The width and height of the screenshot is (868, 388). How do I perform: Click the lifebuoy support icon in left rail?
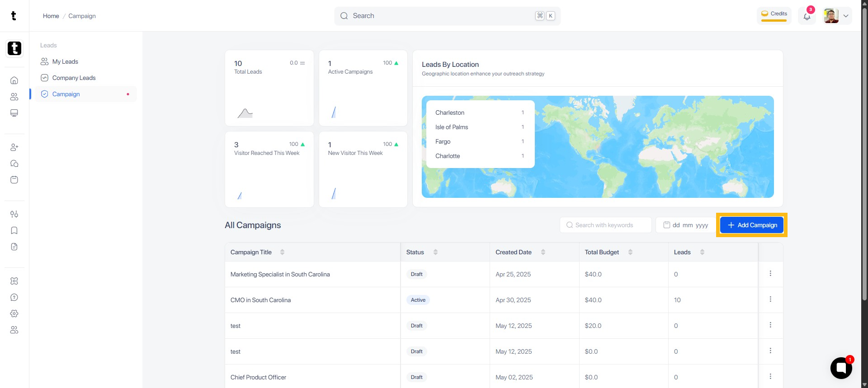(14, 281)
